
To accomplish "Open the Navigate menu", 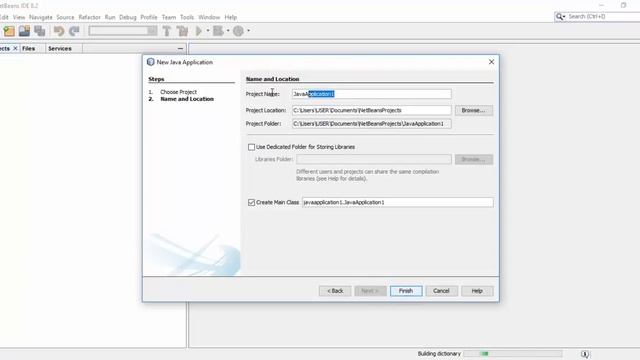I will [41, 17].
